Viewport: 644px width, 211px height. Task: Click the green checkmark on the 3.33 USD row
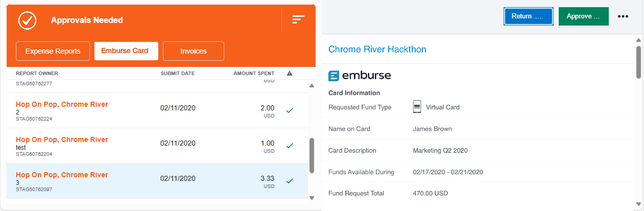click(x=290, y=181)
